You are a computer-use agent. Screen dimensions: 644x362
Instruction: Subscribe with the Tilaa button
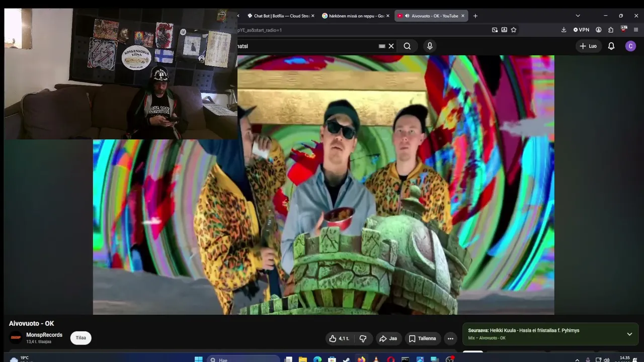click(81, 338)
